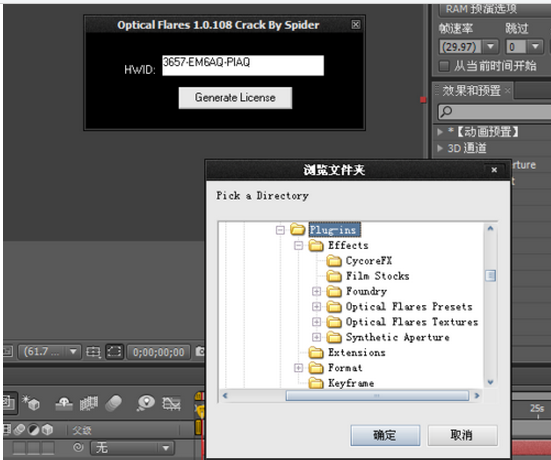
Task: Select the Film Stocks folder name
Action: click(x=378, y=276)
